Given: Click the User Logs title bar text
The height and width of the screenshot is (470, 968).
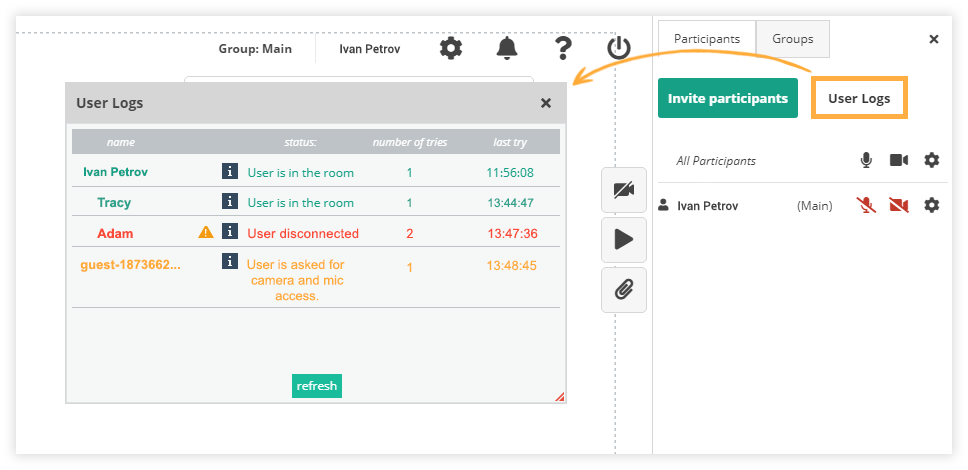Looking at the screenshot, I should tap(110, 103).
